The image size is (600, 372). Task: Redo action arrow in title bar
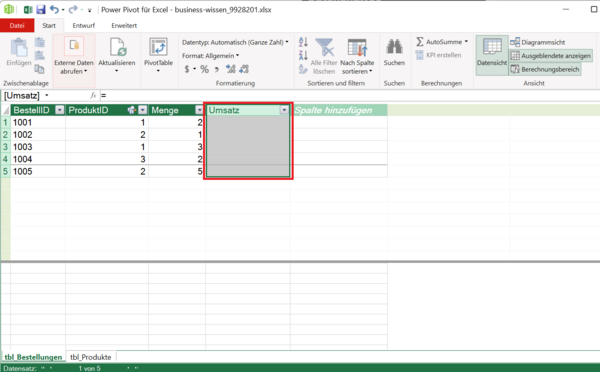73,10
